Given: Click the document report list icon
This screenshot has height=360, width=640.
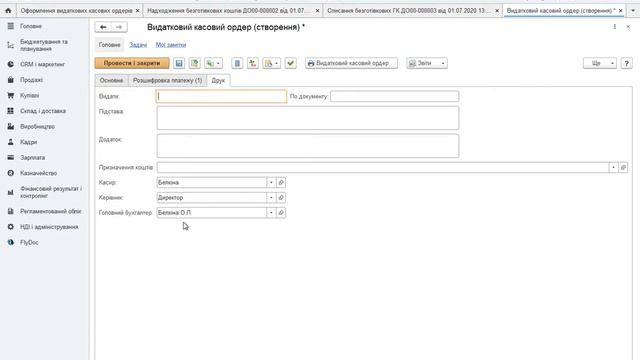Looking at the screenshot, I should 237,63.
